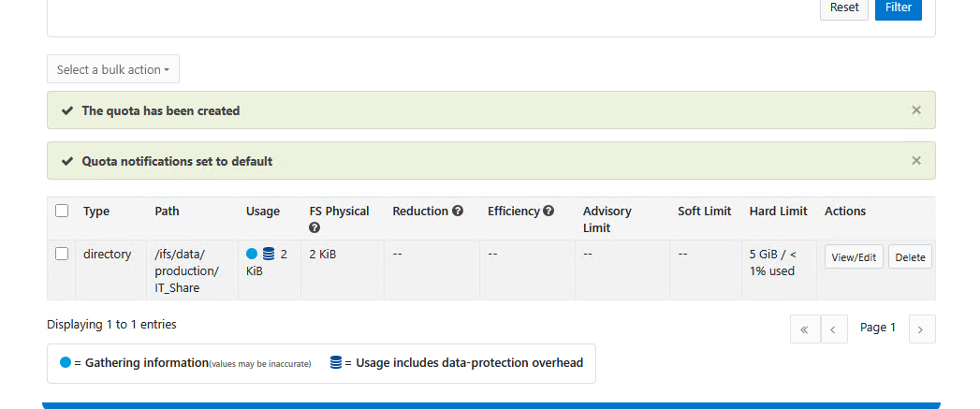Click the blue Filter button
Image resolution: width=980 pixels, height=409 pixels.
coord(898,7)
